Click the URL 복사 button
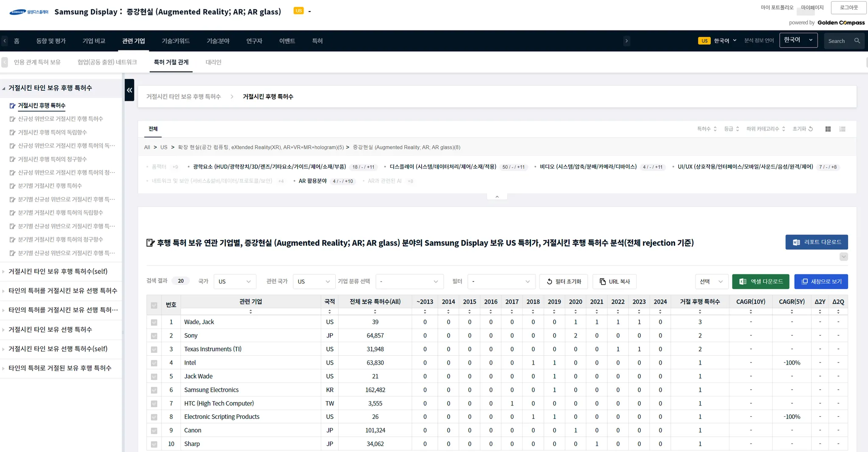 point(615,282)
